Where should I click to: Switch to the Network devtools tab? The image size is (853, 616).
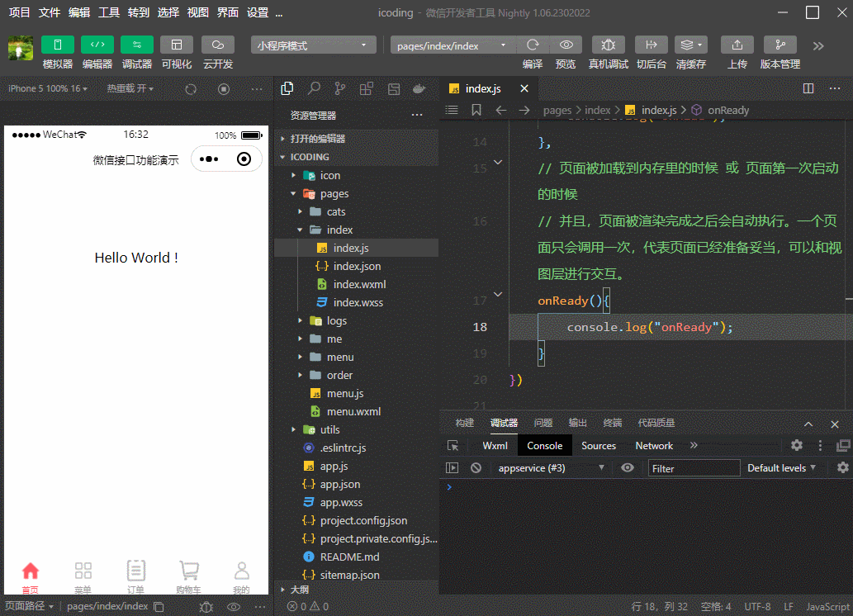[x=654, y=446]
